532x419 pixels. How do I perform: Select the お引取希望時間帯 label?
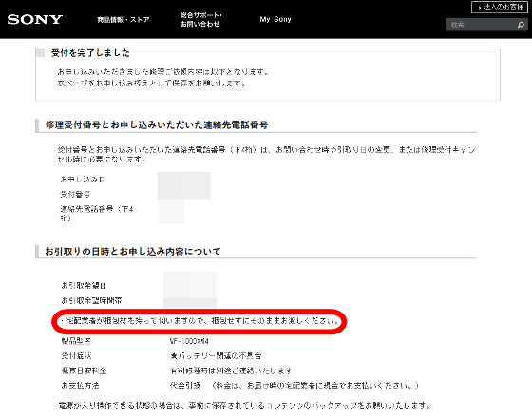point(91,300)
